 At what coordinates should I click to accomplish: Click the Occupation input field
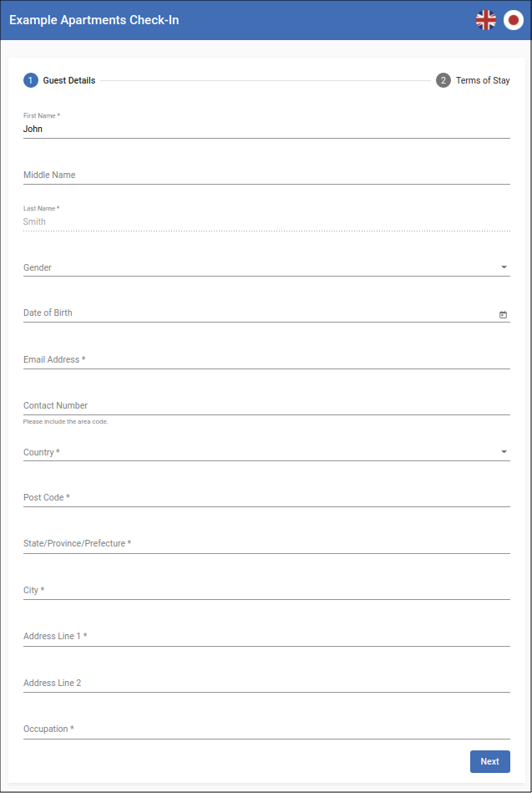(266, 729)
